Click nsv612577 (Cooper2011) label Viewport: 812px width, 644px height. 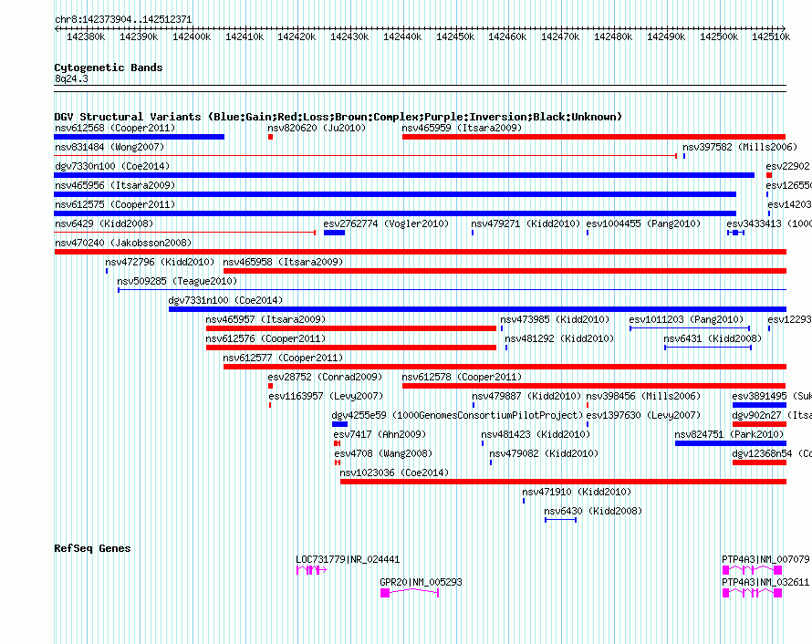[x=283, y=358]
